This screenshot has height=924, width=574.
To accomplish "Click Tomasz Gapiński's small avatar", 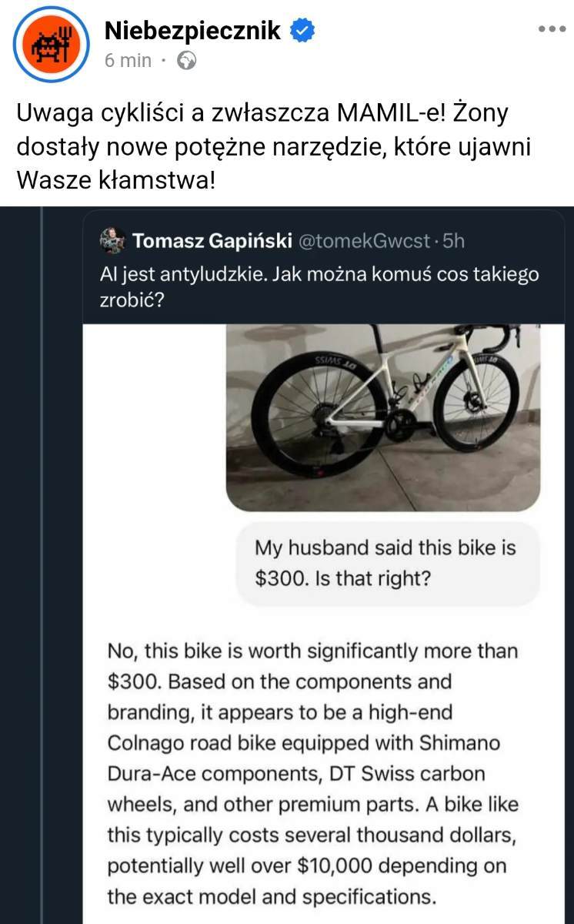I will [x=112, y=240].
